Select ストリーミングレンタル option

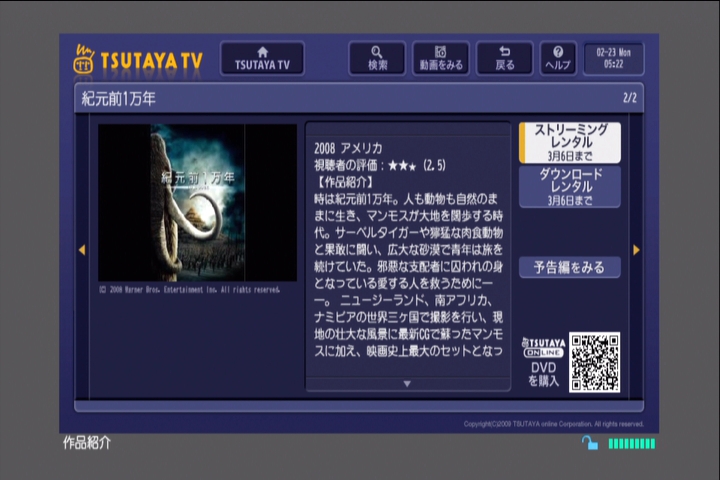(570, 142)
